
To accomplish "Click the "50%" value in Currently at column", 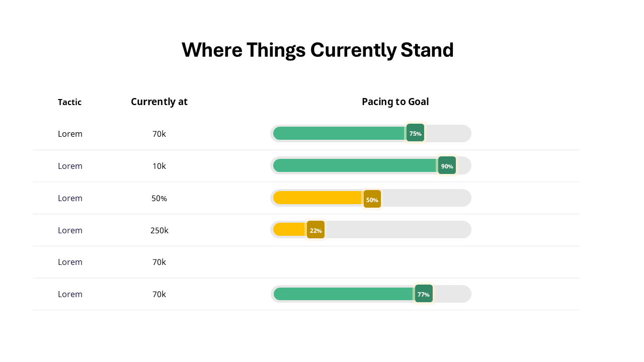I will click(x=159, y=198).
